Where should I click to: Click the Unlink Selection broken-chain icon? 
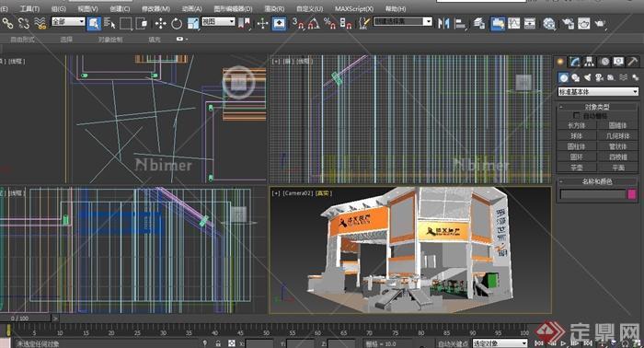coord(23,23)
